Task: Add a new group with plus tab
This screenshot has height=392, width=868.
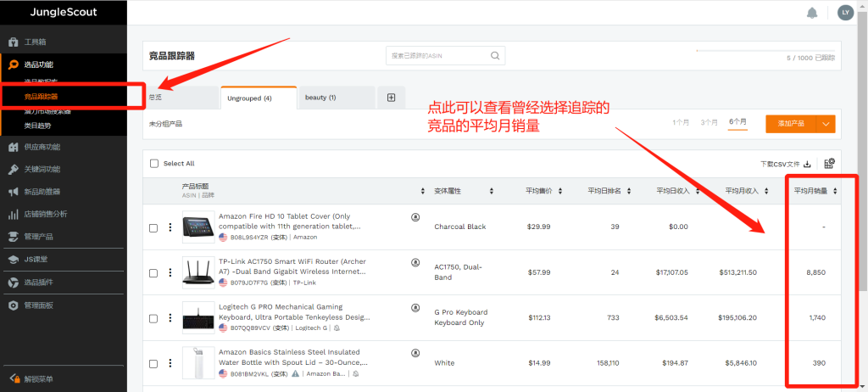Action: coord(391,98)
